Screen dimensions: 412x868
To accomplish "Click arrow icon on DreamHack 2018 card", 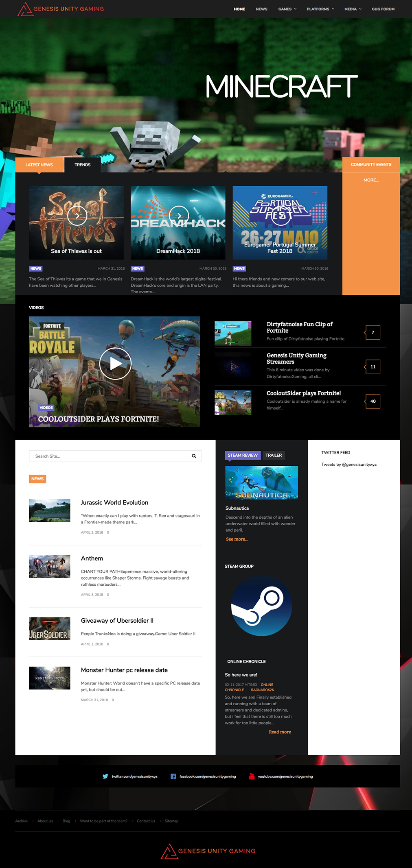I will [179, 216].
